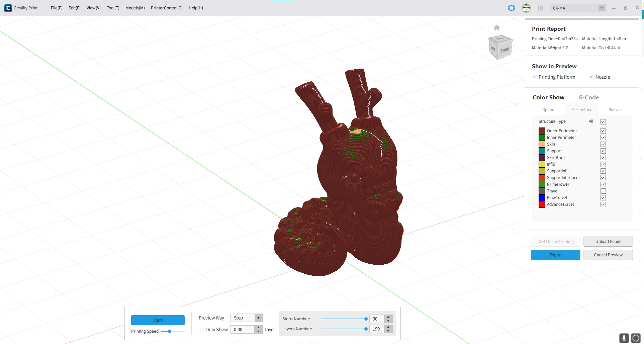Image resolution: width=644 pixels, height=344 pixels.
Task: Open the PrinterControl menu
Action: [166, 8]
